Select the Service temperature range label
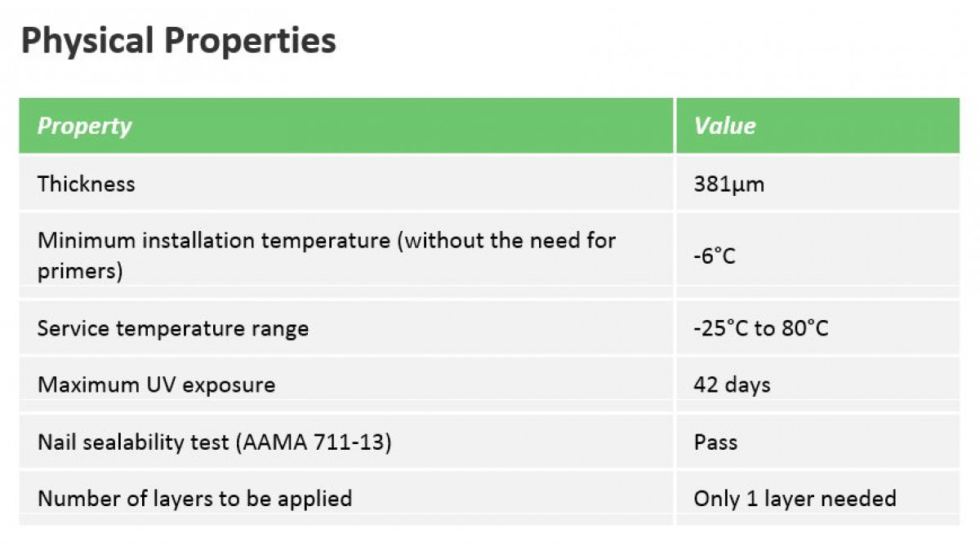 point(173,329)
